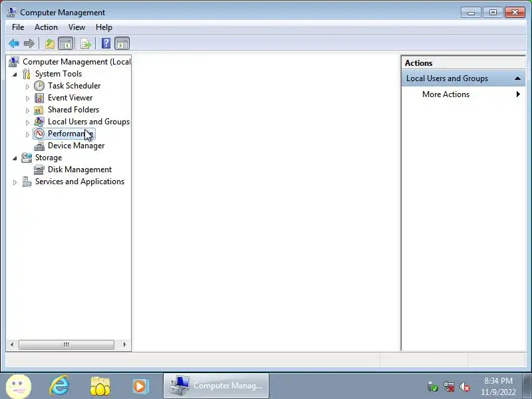Viewport: 532px width, 399px height.
Task: Expand the Event Viewer node
Action: pos(27,98)
